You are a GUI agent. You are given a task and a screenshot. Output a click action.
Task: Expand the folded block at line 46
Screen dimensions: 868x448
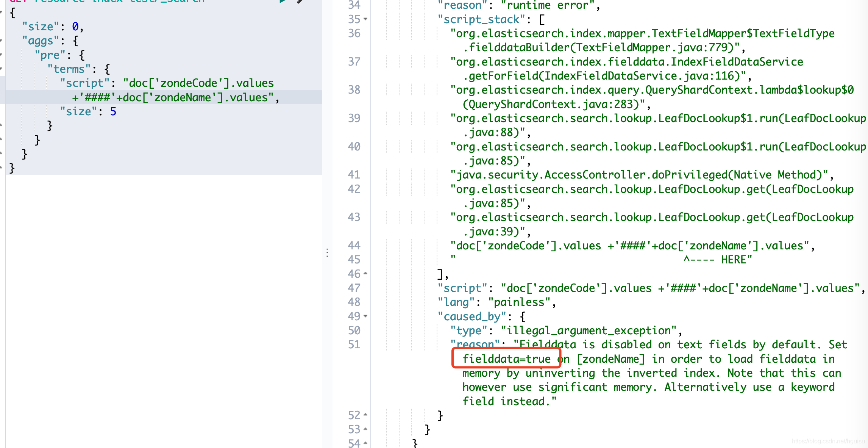(x=365, y=273)
